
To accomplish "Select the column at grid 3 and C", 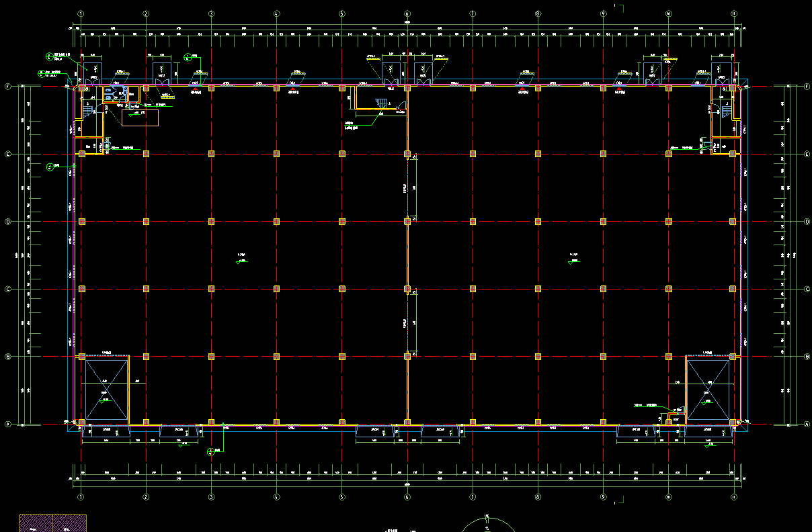I will click(x=211, y=289).
